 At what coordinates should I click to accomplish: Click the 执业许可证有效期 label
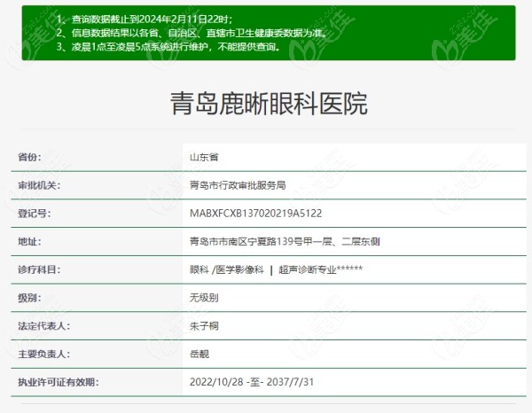tap(59, 382)
